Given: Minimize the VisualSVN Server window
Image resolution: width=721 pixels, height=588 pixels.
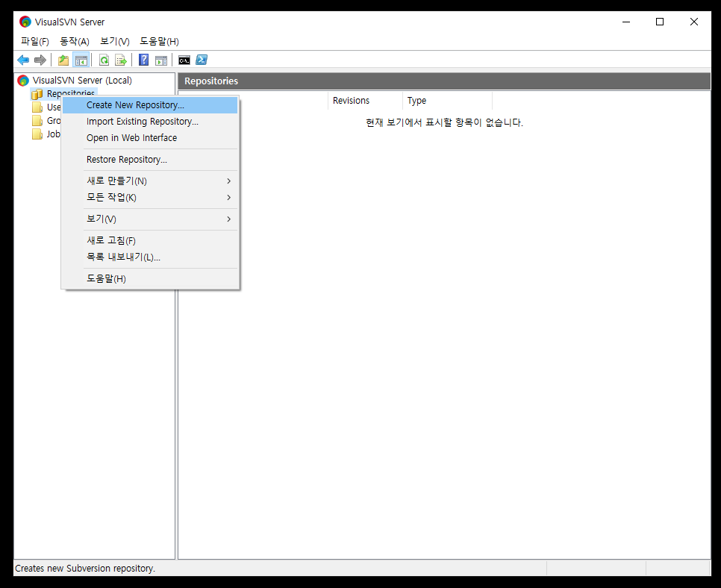Looking at the screenshot, I should coord(626,22).
